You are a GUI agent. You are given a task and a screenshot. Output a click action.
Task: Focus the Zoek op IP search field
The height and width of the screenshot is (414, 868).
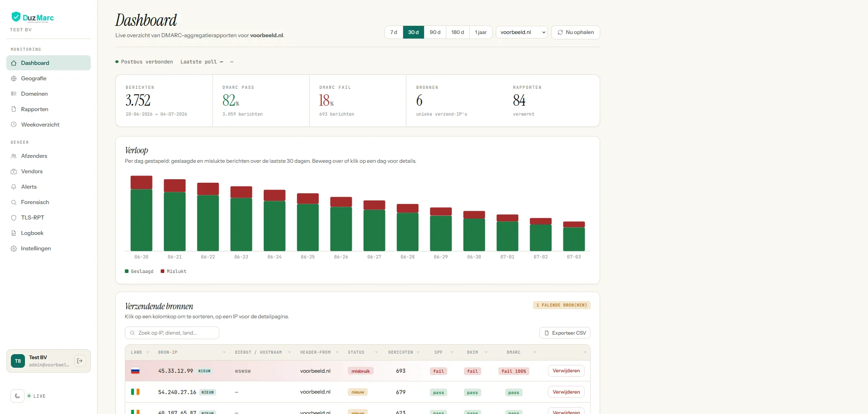(x=172, y=333)
